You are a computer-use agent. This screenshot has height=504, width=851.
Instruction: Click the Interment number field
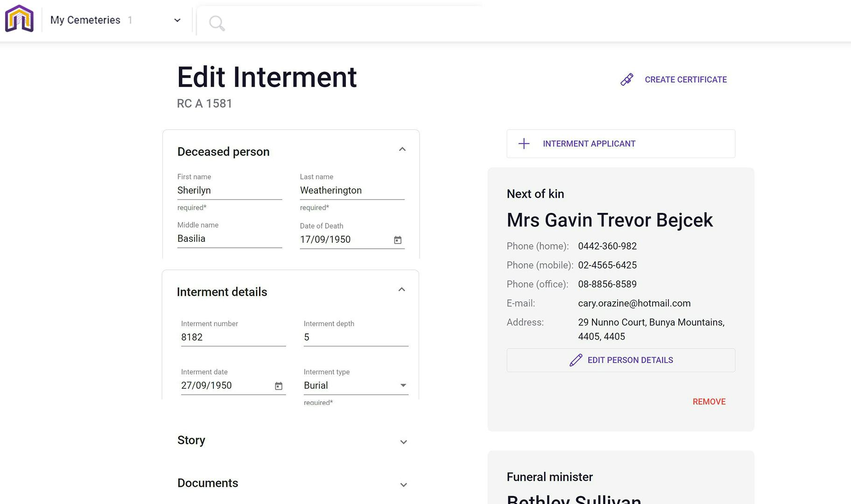[x=233, y=337]
